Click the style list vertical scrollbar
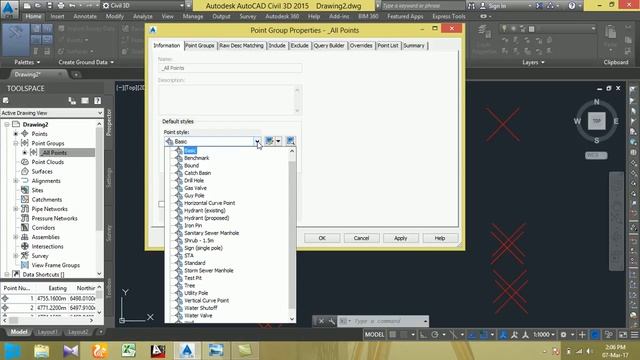 pos(292,235)
